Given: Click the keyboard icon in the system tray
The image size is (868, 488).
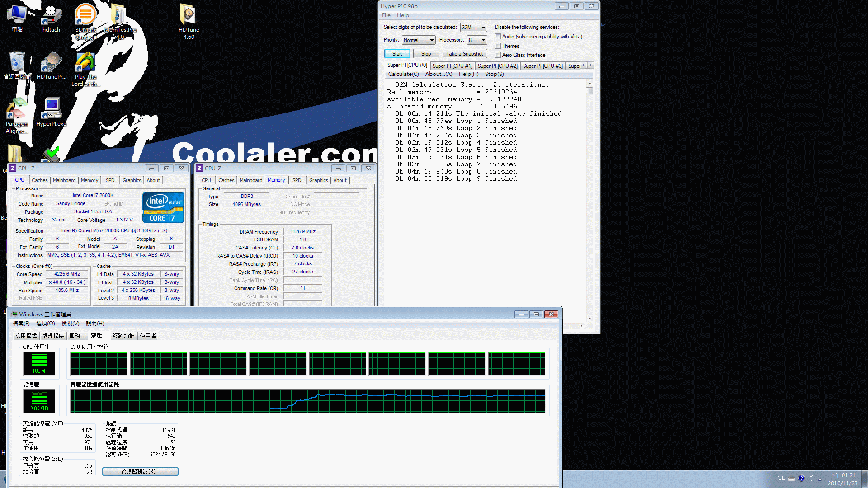Looking at the screenshot, I should click(x=791, y=479).
